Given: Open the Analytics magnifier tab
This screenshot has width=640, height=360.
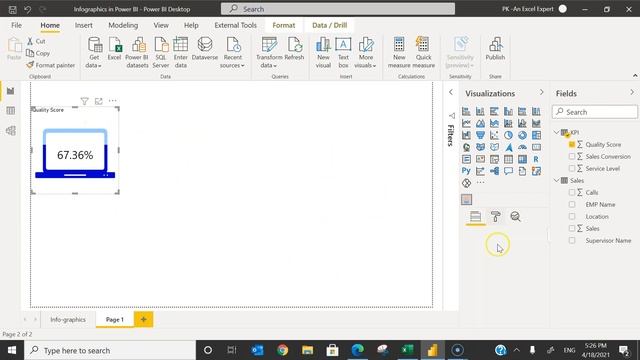Looking at the screenshot, I should click(x=516, y=217).
